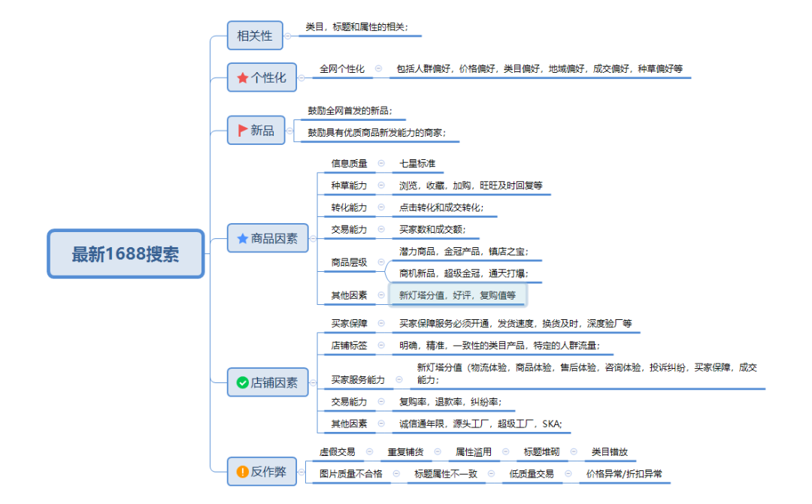Viewport: 812px width, 504px height.
Task: Select the 重复铺货 node
Action: [405, 452]
